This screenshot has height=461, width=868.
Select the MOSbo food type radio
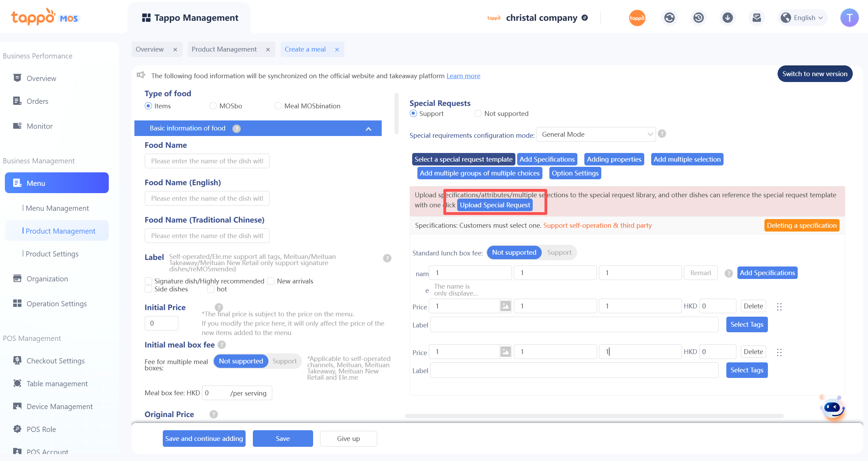pyautogui.click(x=213, y=106)
